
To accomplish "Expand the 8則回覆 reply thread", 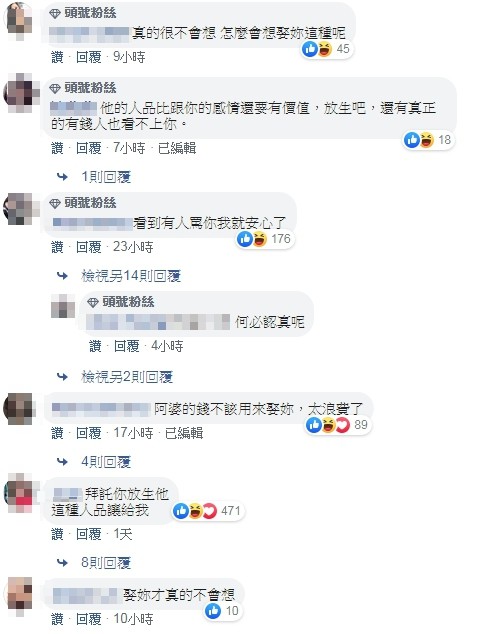I will tap(106, 562).
